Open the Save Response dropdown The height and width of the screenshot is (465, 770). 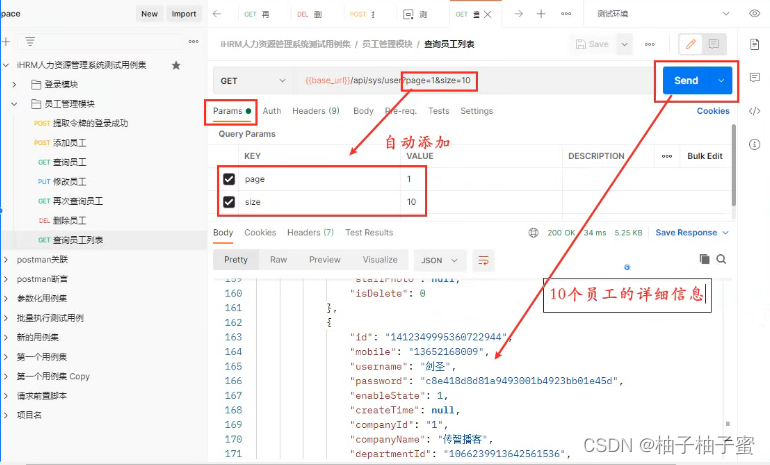(x=692, y=233)
